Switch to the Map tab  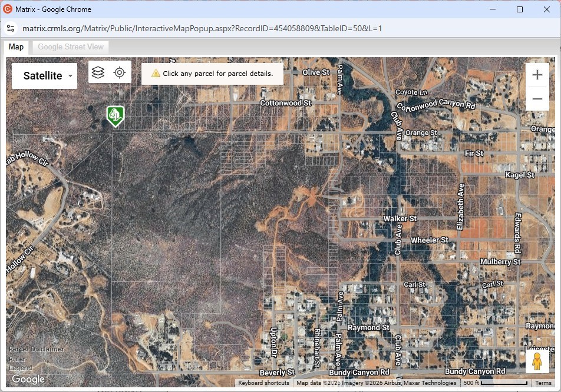tap(16, 47)
